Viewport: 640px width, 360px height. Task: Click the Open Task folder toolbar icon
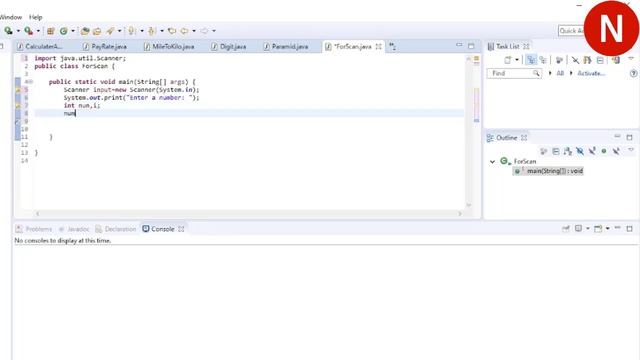(x=97, y=31)
